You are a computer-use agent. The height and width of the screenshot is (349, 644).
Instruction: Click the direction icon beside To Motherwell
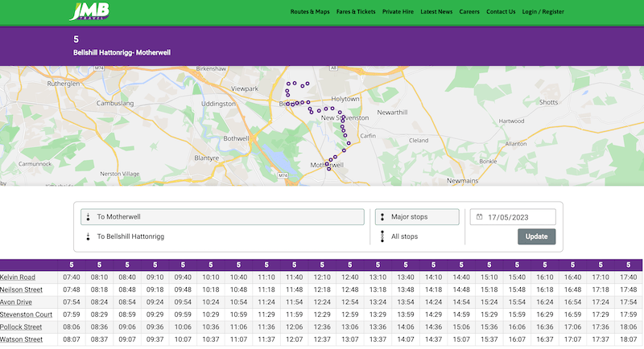click(88, 217)
